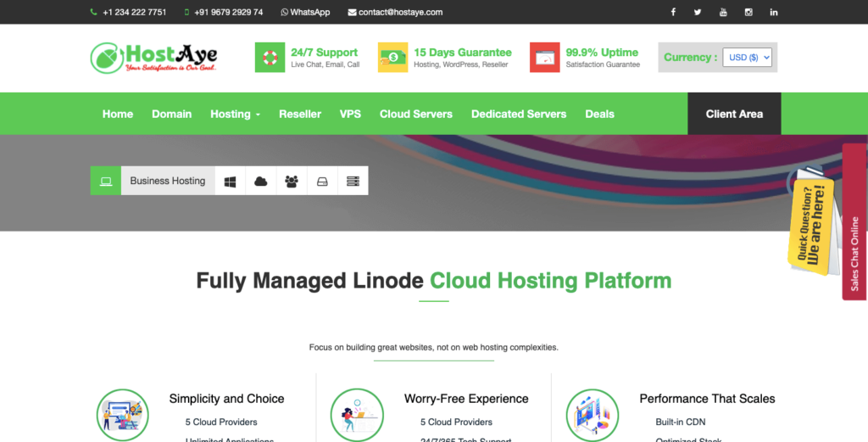Viewport: 868px width, 442px height.
Task: Open the Dedicated Servers menu item
Action: pos(519,114)
